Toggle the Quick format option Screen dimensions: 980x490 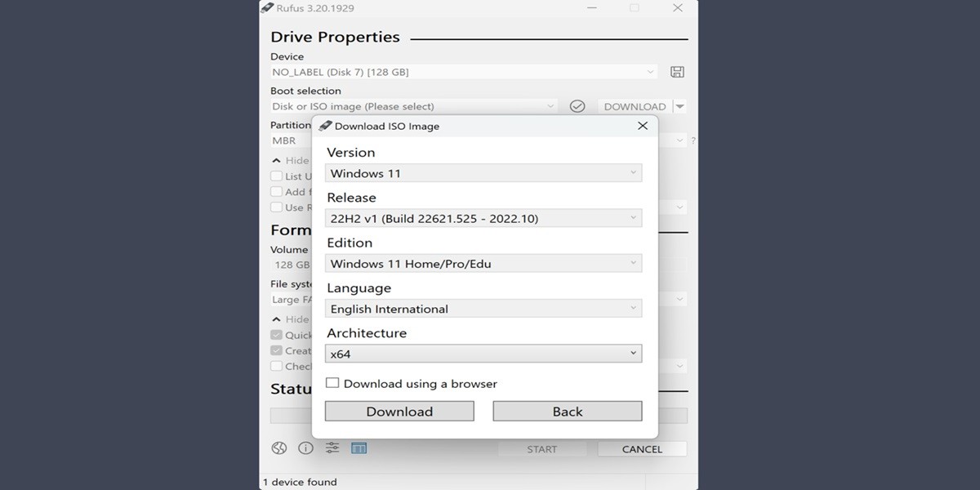pos(276,335)
